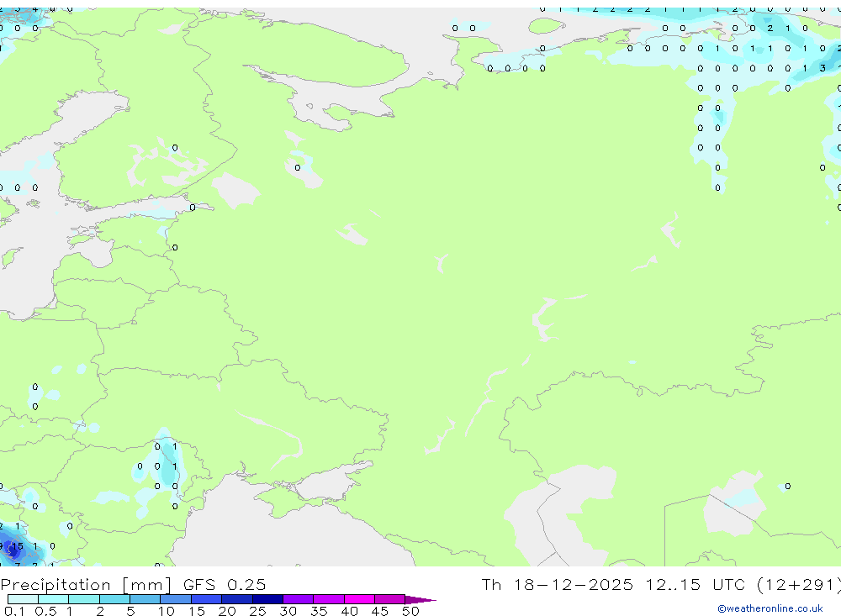
Task: Click the 'Th 18-12-2025' date text
Action: click(557, 584)
